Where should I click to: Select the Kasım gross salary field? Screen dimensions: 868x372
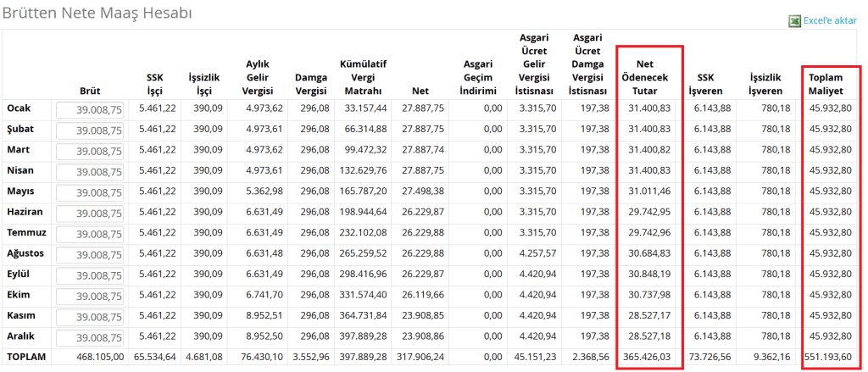click(x=91, y=316)
